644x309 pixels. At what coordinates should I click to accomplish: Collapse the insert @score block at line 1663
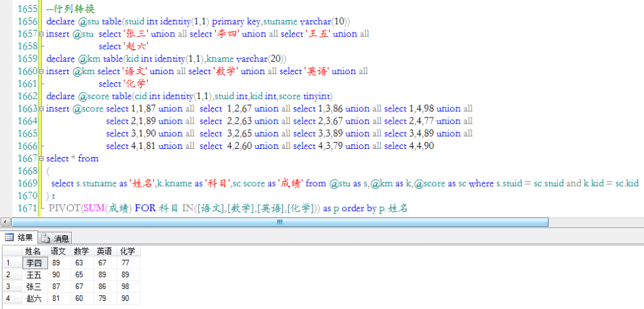pyautogui.click(x=41, y=109)
